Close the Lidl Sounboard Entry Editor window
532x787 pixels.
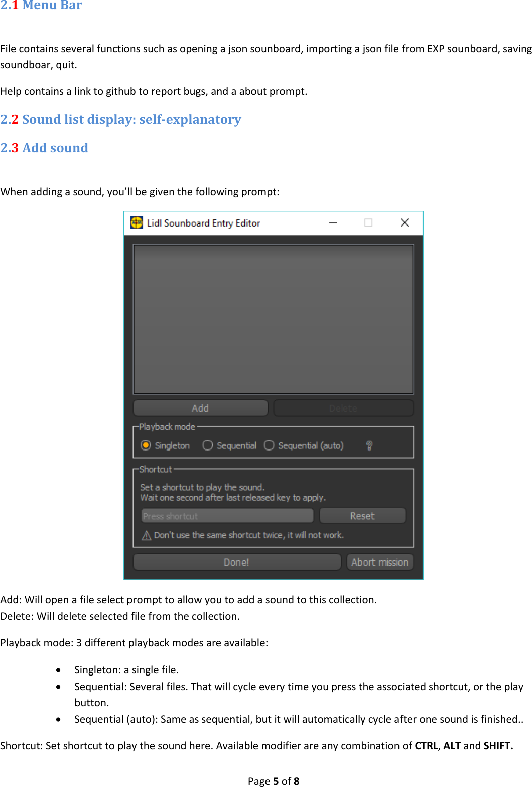(405, 222)
